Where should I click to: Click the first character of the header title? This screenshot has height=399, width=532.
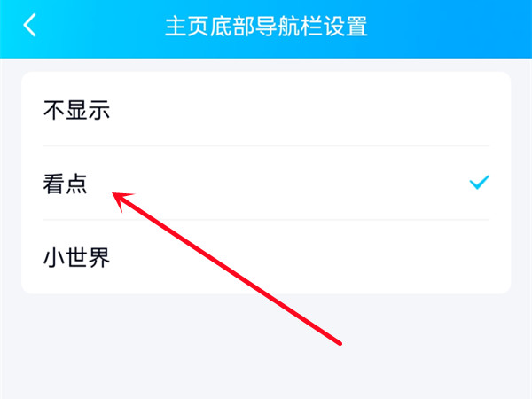(x=176, y=26)
